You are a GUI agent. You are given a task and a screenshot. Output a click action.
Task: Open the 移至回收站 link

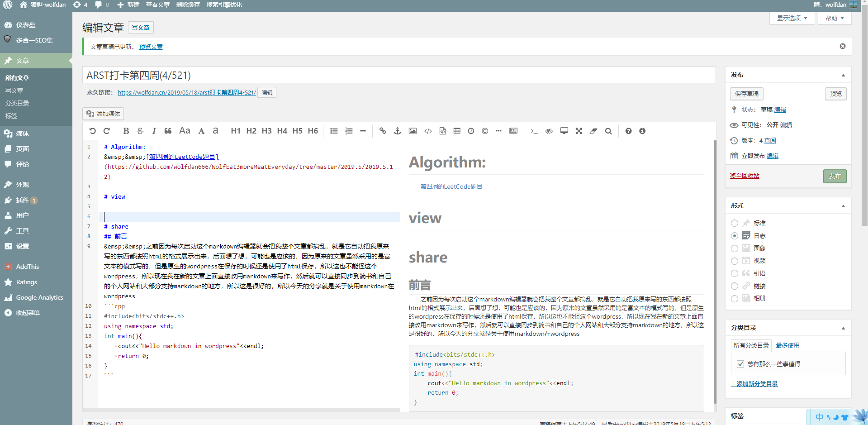coord(745,176)
